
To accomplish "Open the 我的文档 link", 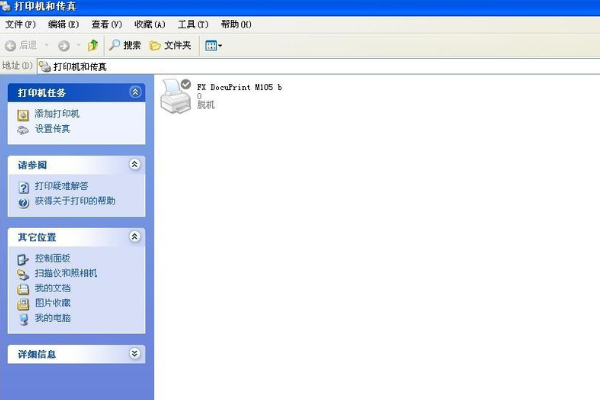I will tap(52, 288).
